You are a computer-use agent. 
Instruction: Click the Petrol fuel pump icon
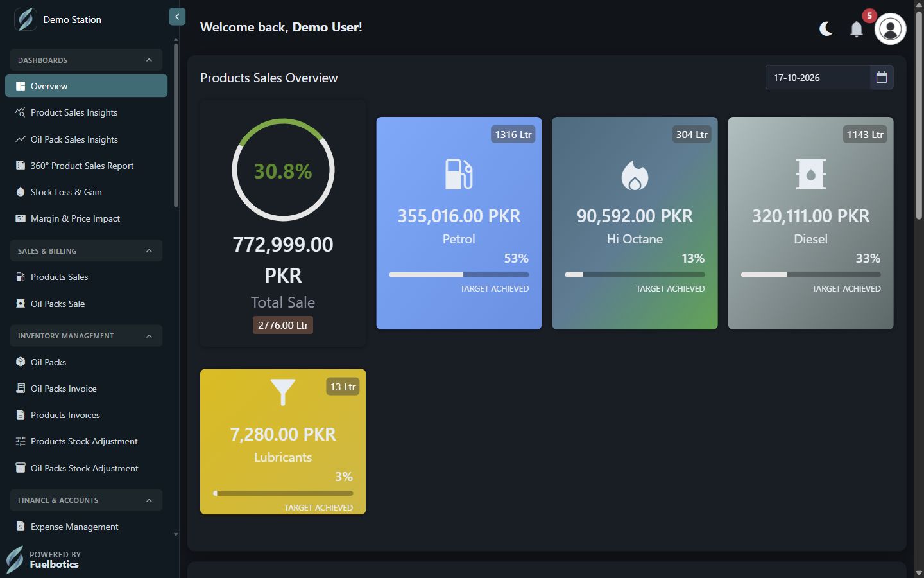[x=459, y=174]
